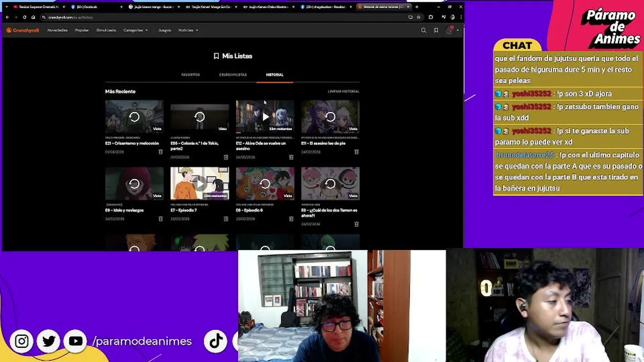Open the browser extensions icon
644x362 pixels.
tap(431, 17)
